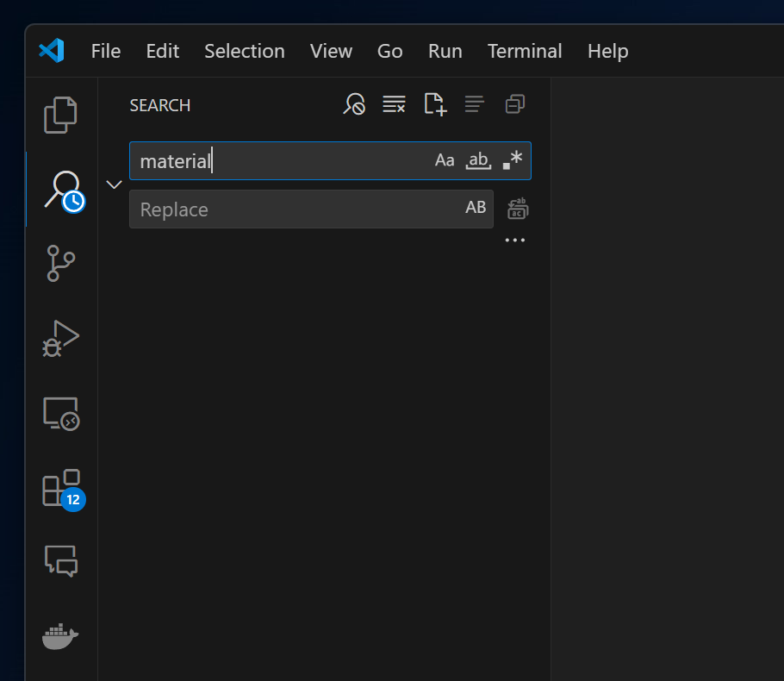Click the Refresh search results icon
Screen dimensions: 784x681
(x=354, y=104)
